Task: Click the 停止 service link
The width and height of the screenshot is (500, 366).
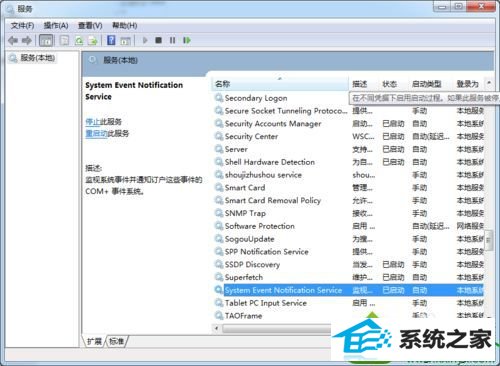Action: click(93, 122)
